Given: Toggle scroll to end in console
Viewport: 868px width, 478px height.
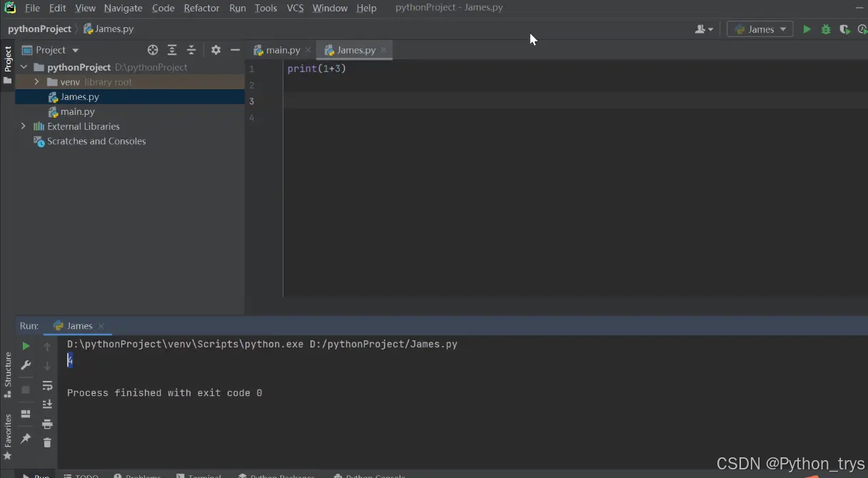Looking at the screenshot, I should click(x=47, y=405).
